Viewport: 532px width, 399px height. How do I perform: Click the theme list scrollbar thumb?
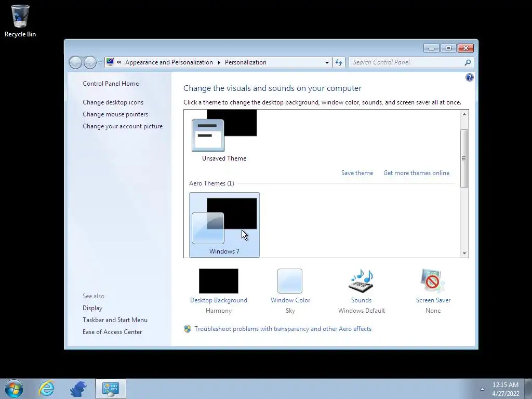(464, 158)
